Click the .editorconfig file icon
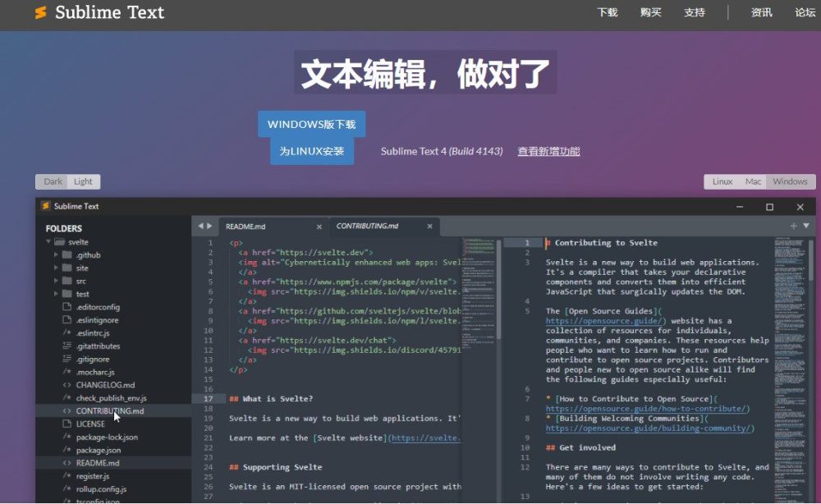 tap(67, 307)
